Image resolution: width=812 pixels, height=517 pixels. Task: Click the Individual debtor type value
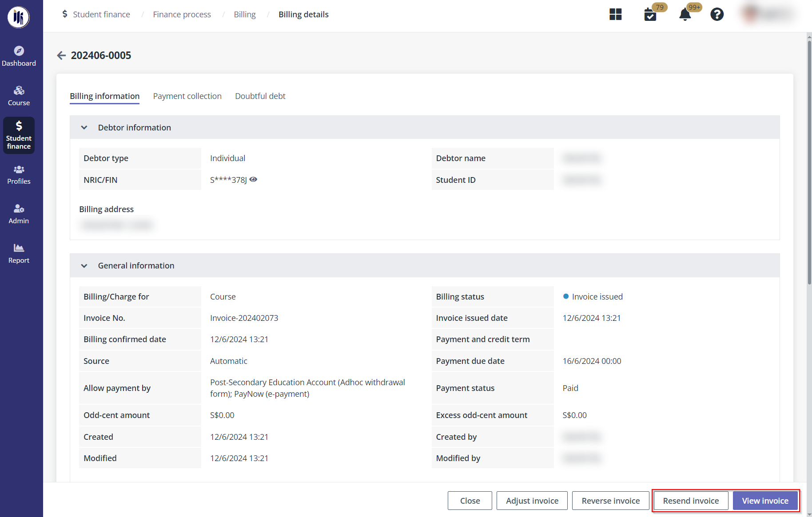(228, 158)
